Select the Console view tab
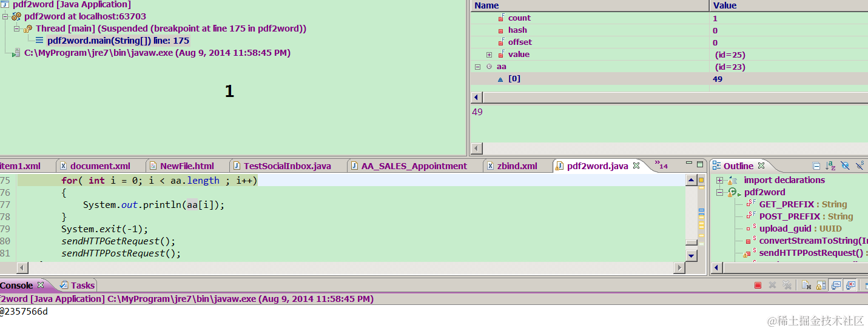The width and height of the screenshot is (868, 331). 17,285
